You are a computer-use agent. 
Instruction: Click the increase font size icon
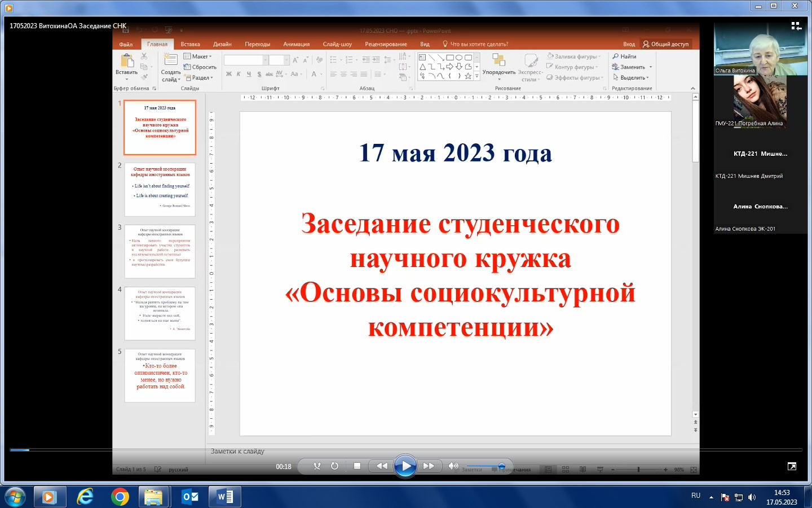[x=295, y=60]
